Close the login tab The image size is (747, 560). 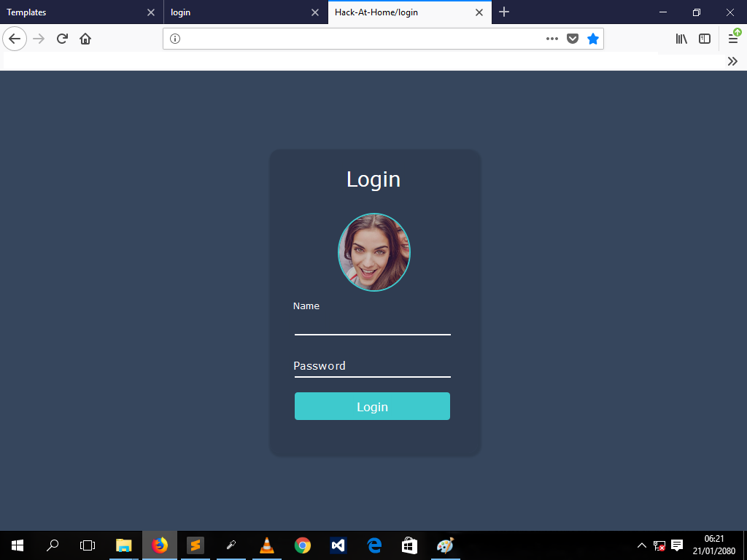click(x=315, y=12)
